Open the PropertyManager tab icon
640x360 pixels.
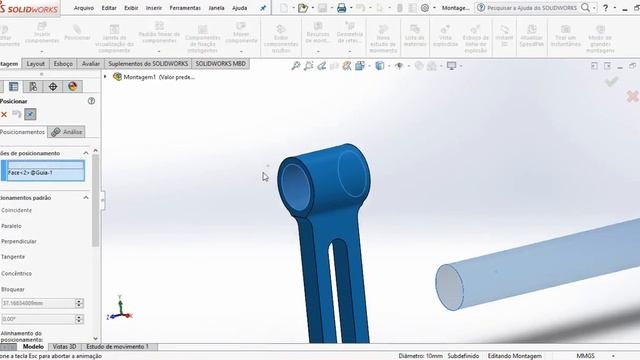pyautogui.click(x=13, y=87)
